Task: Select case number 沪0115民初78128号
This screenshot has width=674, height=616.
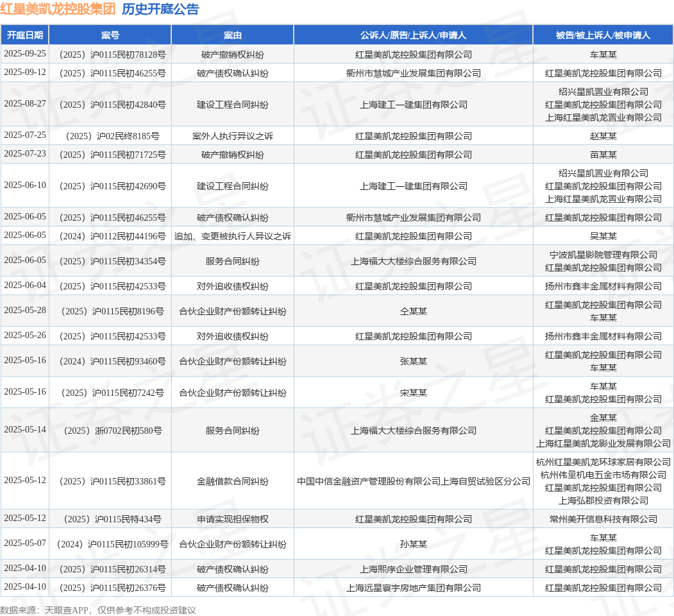Action: click(113, 55)
